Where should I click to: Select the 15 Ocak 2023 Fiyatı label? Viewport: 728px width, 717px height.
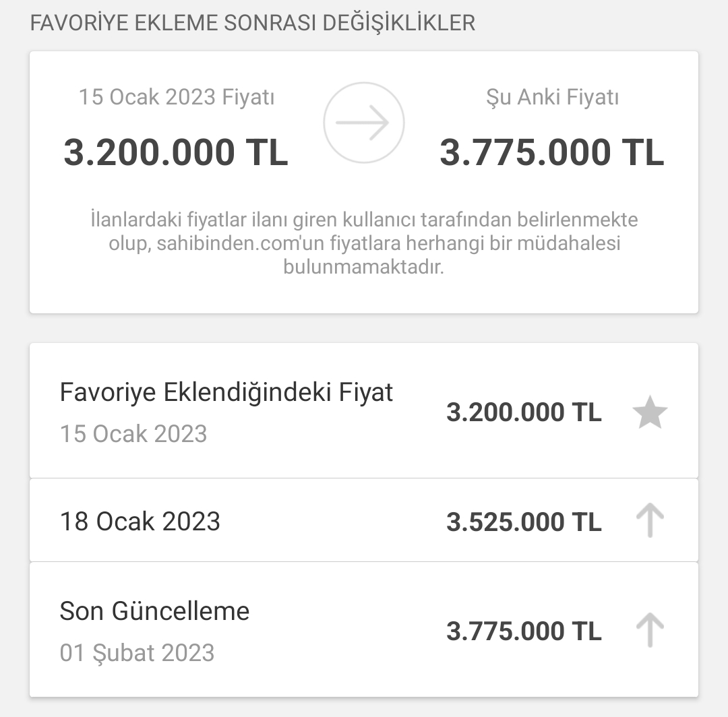tap(177, 97)
